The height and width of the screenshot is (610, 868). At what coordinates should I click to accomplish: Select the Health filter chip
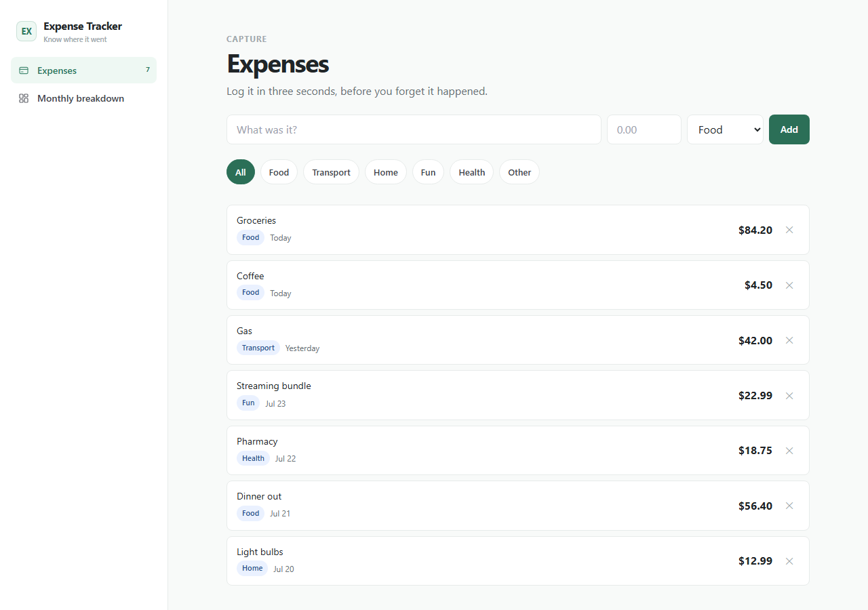tap(471, 172)
